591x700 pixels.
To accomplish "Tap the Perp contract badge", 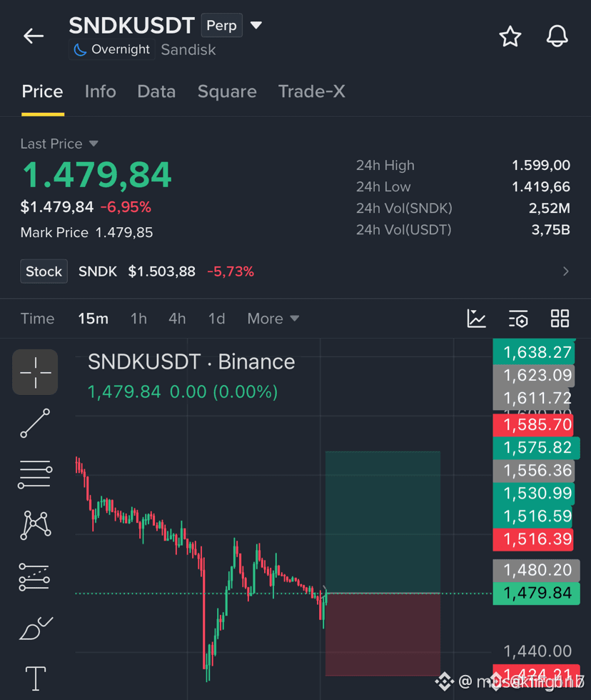I will 222,26.
